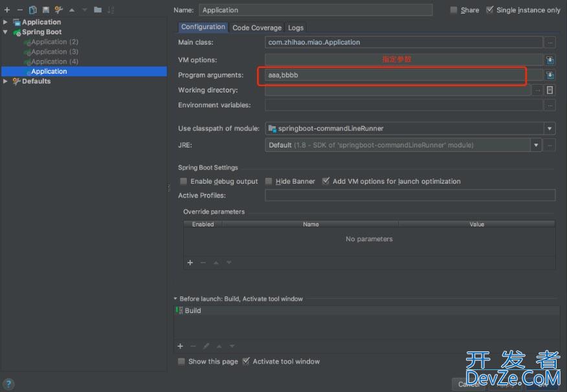The height and width of the screenshot is (392, 567).
Task: Click the Environment variables input field
Action: (404, 105)
